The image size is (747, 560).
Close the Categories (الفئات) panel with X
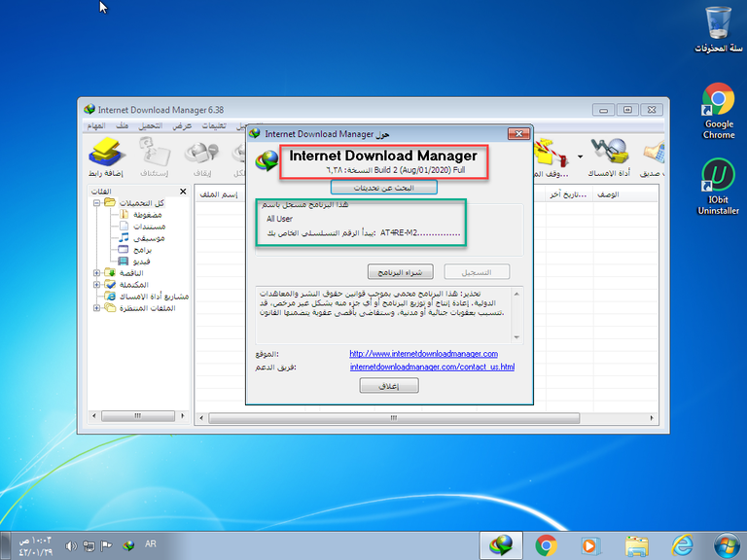click(x=183, y=192)
